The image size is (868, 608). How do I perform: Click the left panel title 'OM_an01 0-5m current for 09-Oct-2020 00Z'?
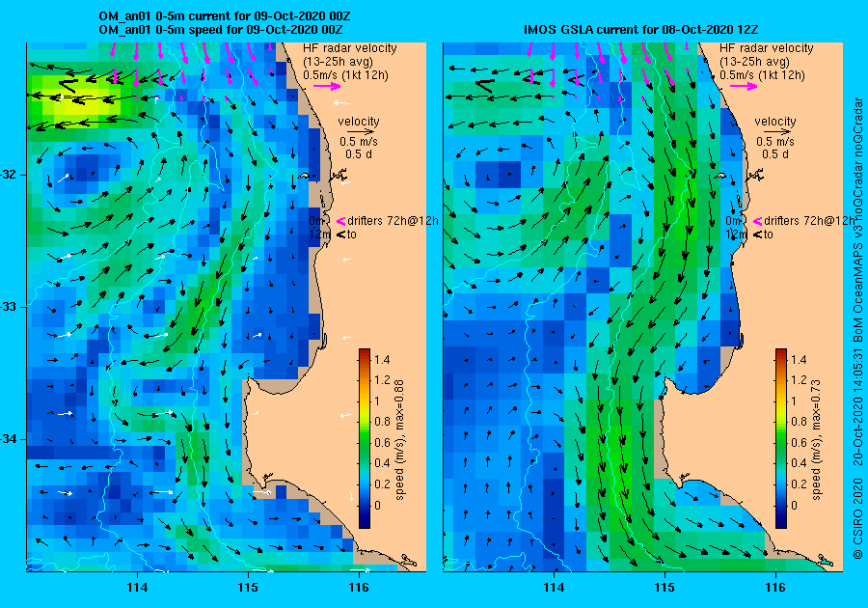click(x=224, y=16)
